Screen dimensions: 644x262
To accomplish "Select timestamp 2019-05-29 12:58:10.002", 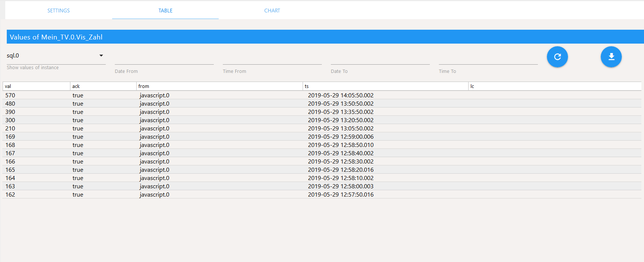I will [341, 178].
